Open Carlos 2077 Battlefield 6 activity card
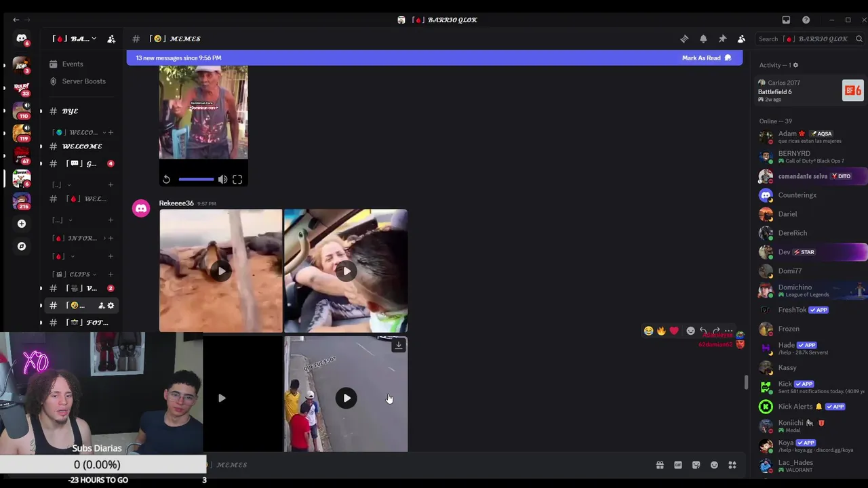Viewport: 868px width, 488px height. pyautogui.click(x=810, y=91)
